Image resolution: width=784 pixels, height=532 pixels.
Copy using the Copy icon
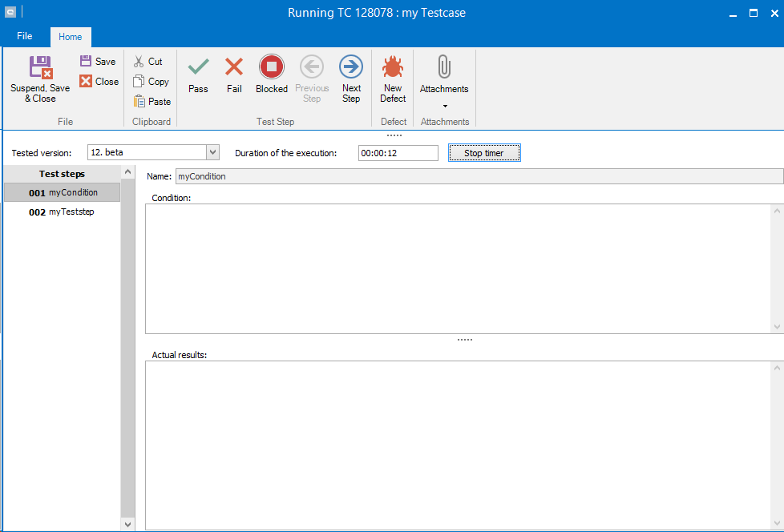[139, 82]
